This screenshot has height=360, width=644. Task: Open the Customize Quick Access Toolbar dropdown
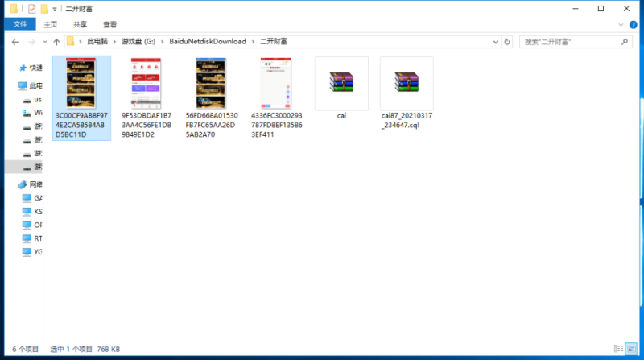(55, 8)
